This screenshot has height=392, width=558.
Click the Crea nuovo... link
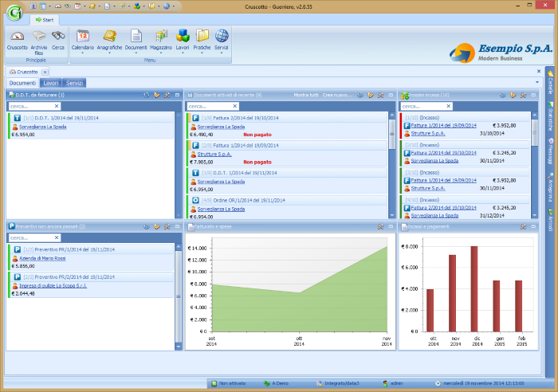337,95
